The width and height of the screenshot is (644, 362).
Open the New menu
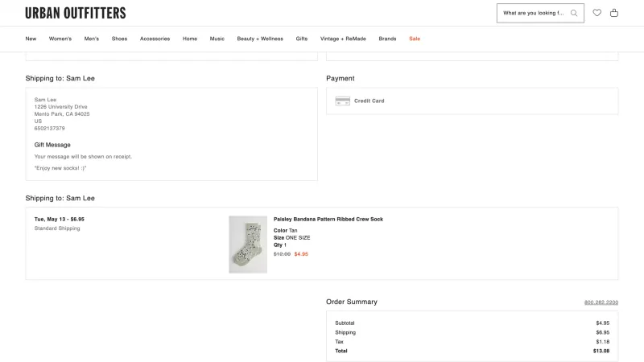pos(31,39)
